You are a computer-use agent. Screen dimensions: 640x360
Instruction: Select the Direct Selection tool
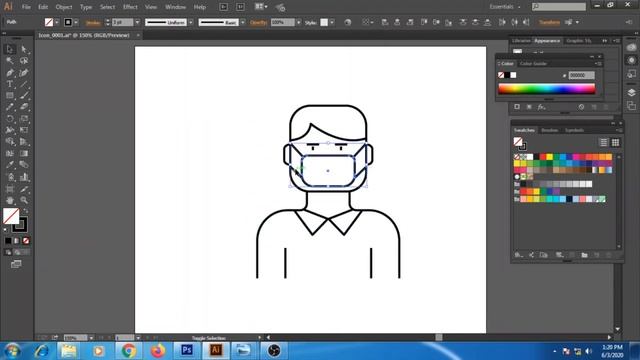[x=24, y=49]
